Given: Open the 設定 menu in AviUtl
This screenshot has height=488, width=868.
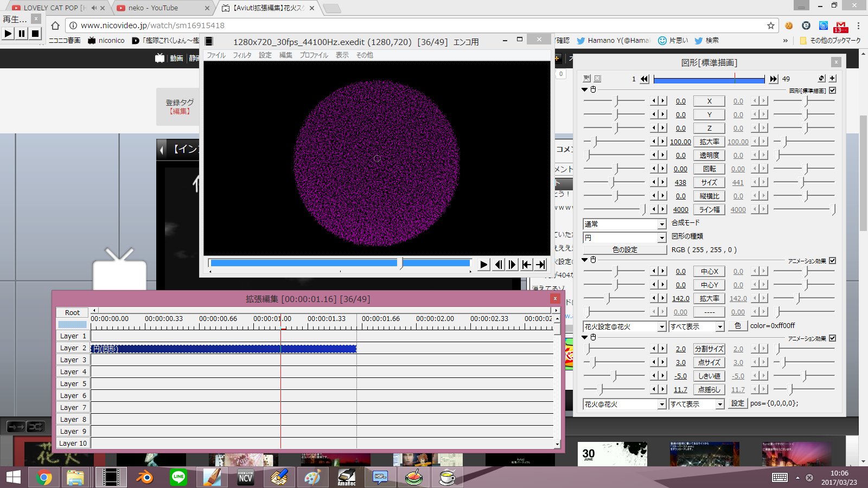Looking at the screenshot, I should 265,55.
